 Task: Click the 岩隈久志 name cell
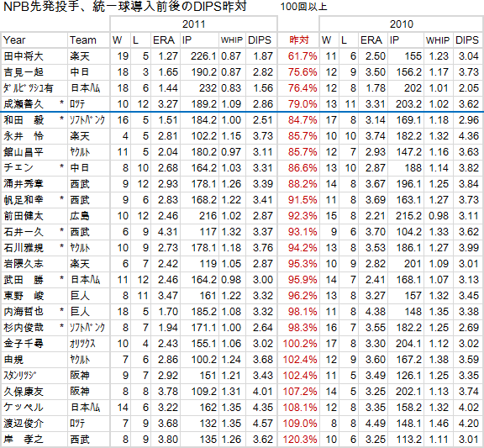pyautogui.click(x=34, y=264)
